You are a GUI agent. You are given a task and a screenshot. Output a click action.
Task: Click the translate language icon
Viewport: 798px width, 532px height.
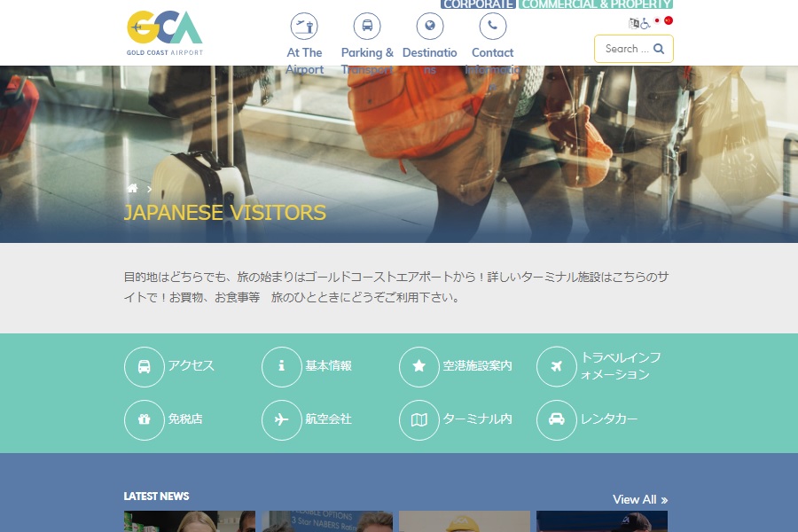coord(634,23)
